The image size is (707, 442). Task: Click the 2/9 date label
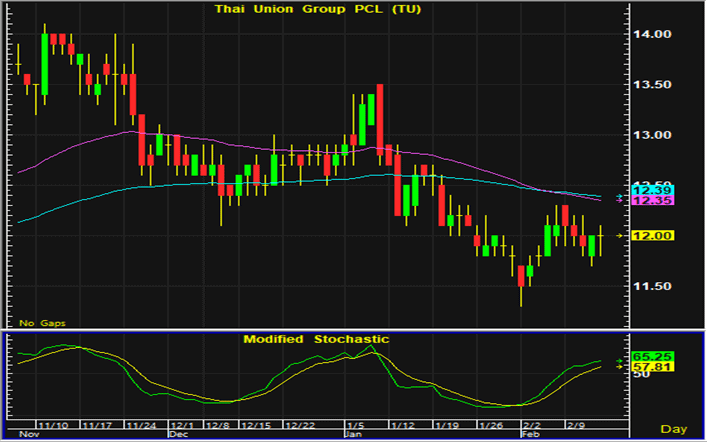(576, 425)
